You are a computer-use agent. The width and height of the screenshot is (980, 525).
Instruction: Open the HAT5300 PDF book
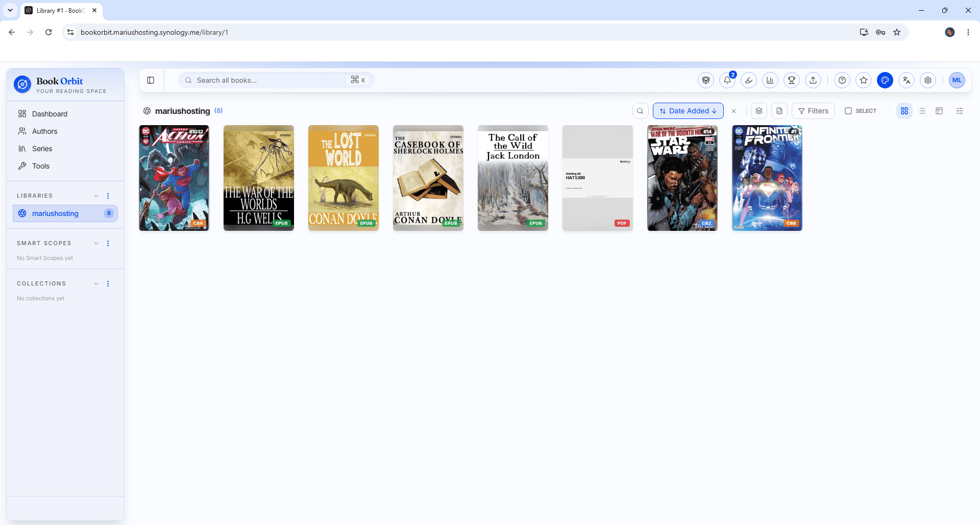point(598,178)
